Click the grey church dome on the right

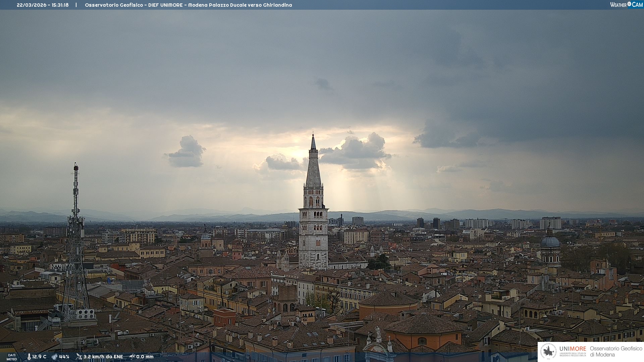pyautogui.click(x=550, y=242)
